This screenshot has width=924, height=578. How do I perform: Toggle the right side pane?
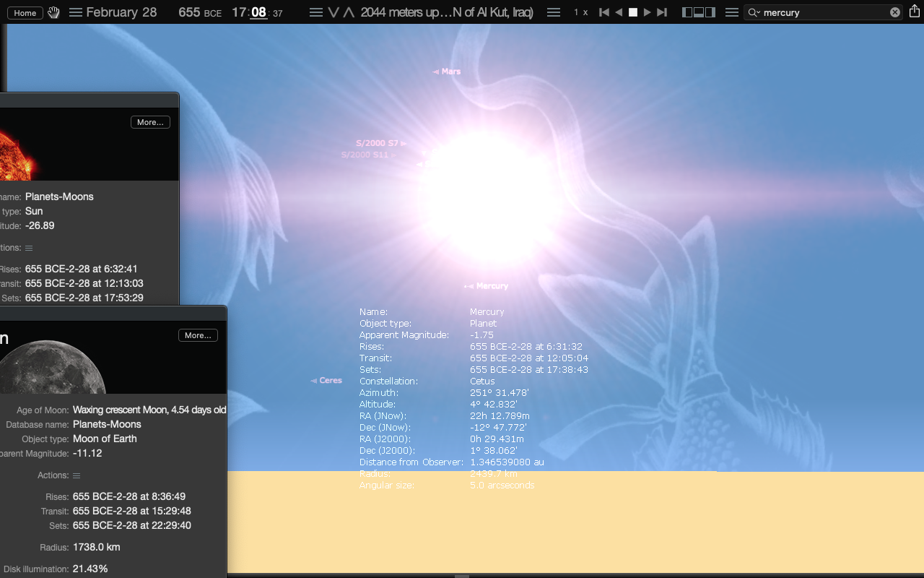click(x=710, y=12)
